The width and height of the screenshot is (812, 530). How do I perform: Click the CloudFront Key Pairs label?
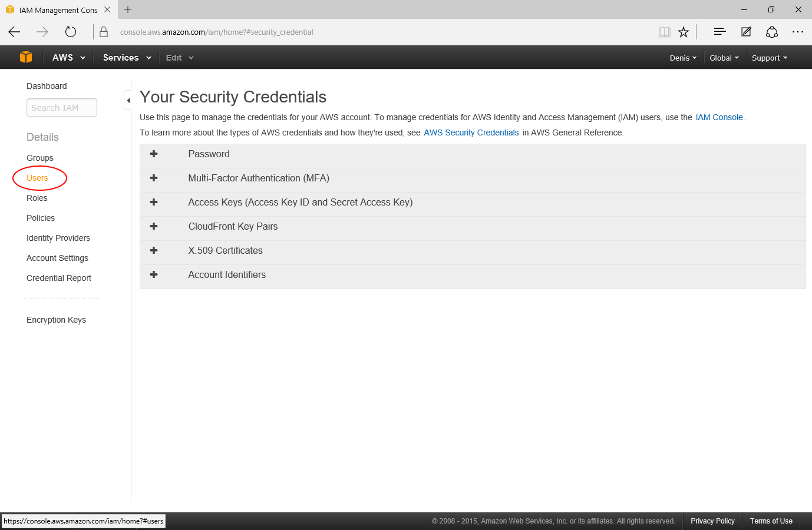[x=233, y=226]
